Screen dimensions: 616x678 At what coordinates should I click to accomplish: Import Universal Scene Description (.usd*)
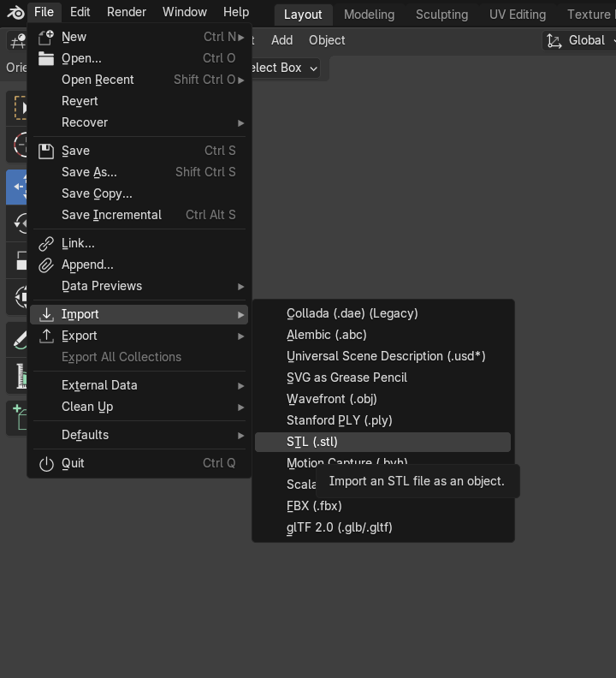[x=382, y=356]
